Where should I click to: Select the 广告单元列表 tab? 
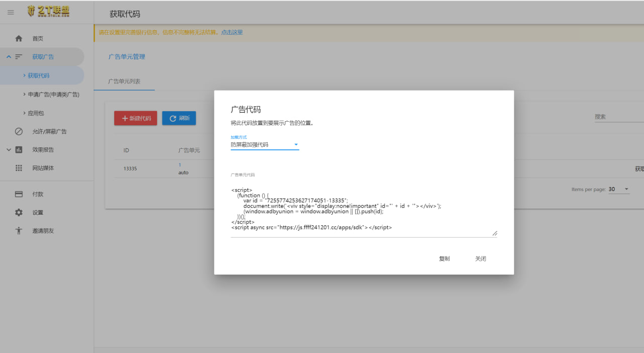coord(124,81)
